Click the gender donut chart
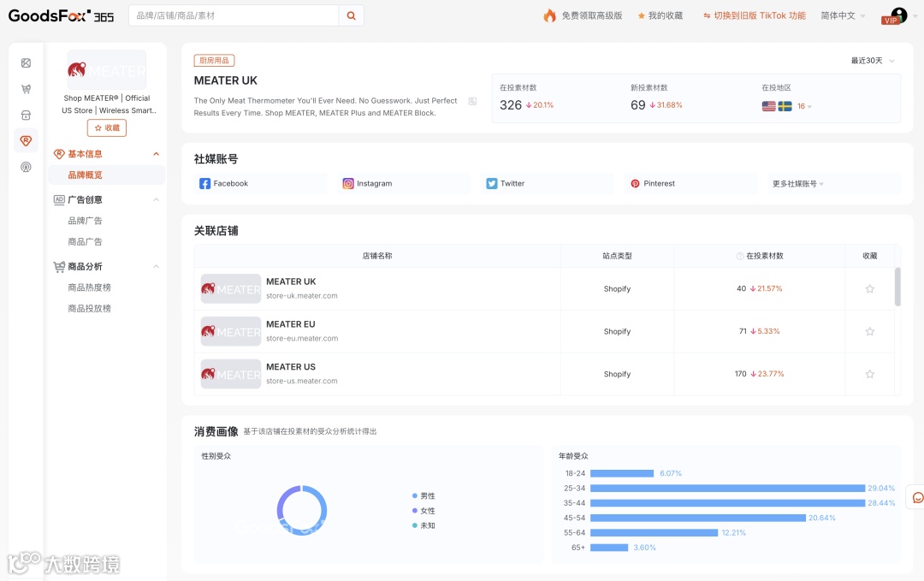The height and width of the screenshot is (581, 924). coord(302,510)
